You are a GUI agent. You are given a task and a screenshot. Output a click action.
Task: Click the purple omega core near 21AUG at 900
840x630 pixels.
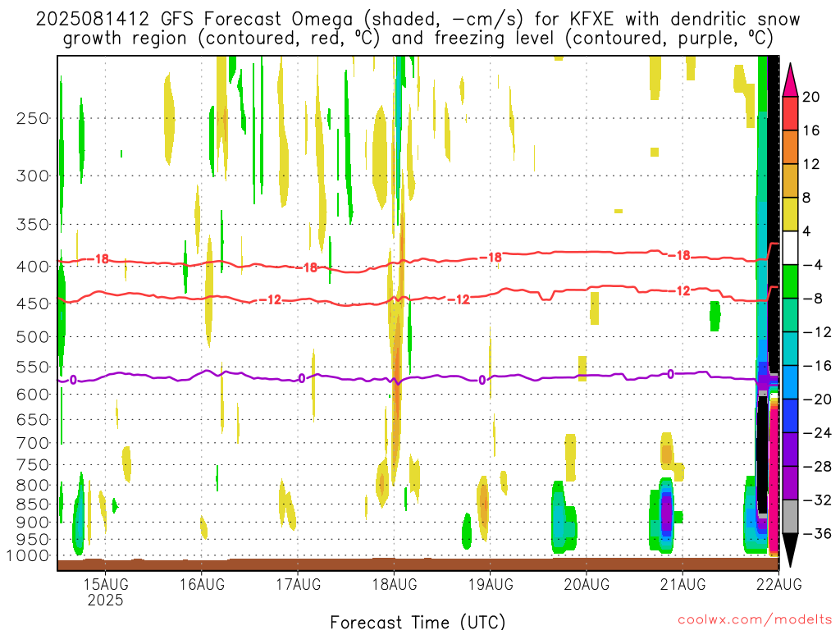(666, 513)
